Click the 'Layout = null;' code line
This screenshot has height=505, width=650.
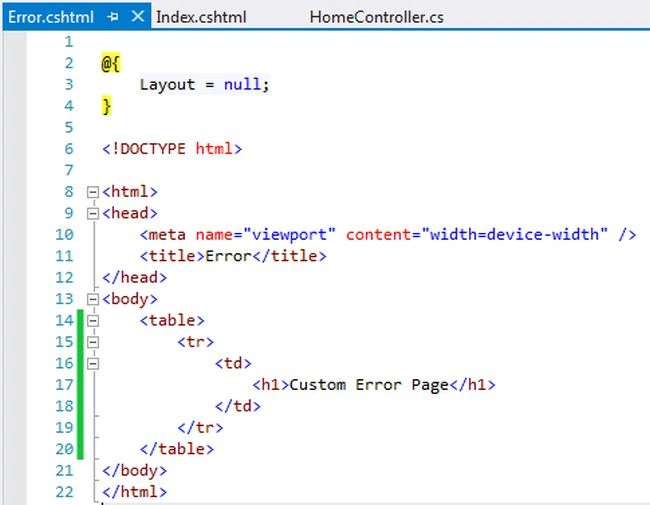[x=205, y=85]
